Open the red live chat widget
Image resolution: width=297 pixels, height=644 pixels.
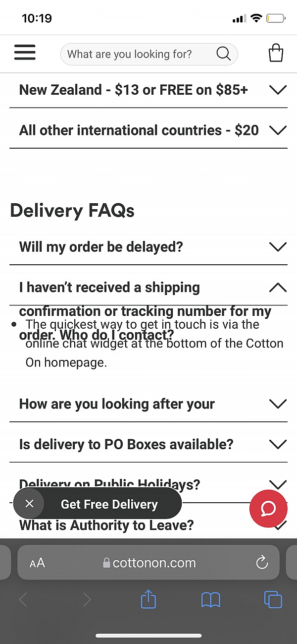tap(268, 509)
